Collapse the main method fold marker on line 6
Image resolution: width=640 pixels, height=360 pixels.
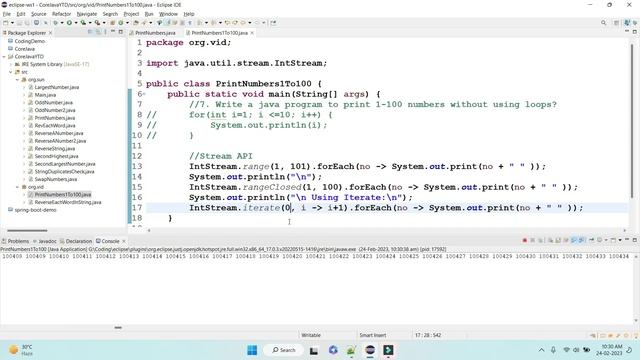coord(144,94)
